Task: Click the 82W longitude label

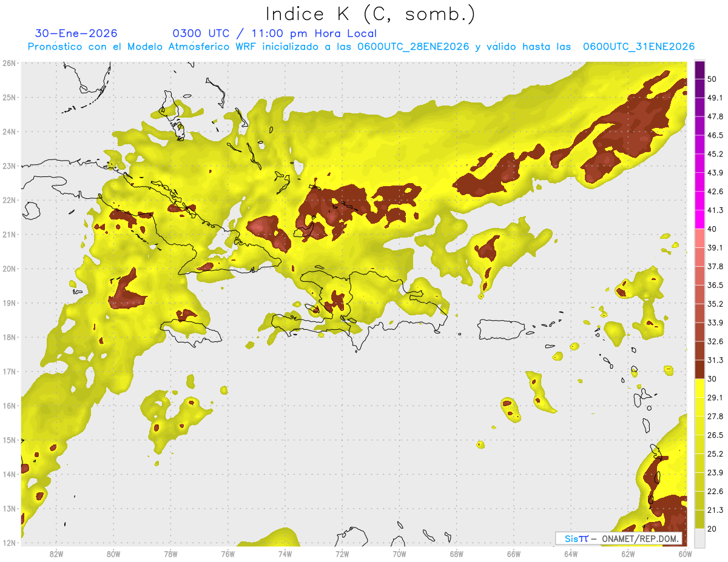Action: (x=56, y=554)
